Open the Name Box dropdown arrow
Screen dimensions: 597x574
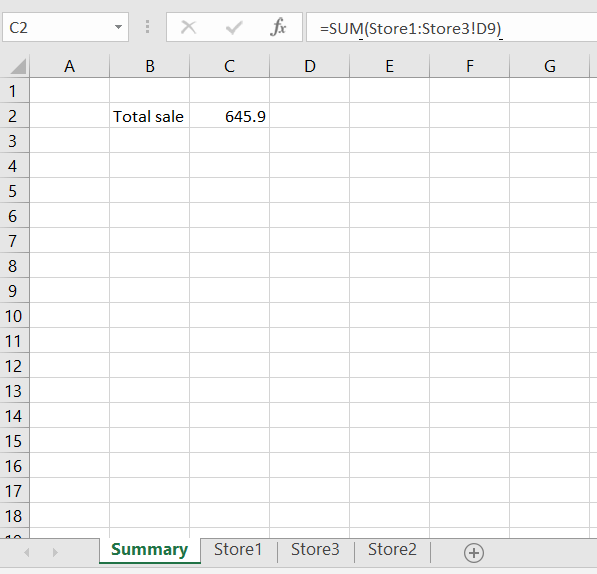[x=118, y=27]
